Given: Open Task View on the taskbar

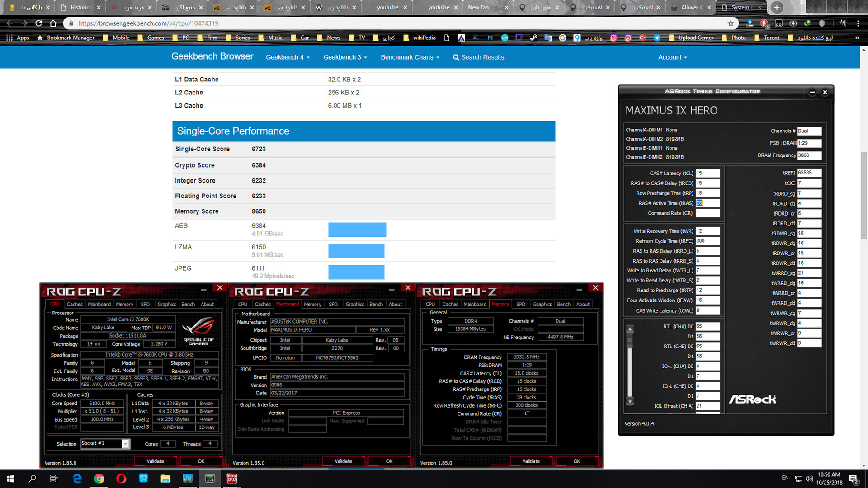Looking at the screenshot, I should (54, 479).
